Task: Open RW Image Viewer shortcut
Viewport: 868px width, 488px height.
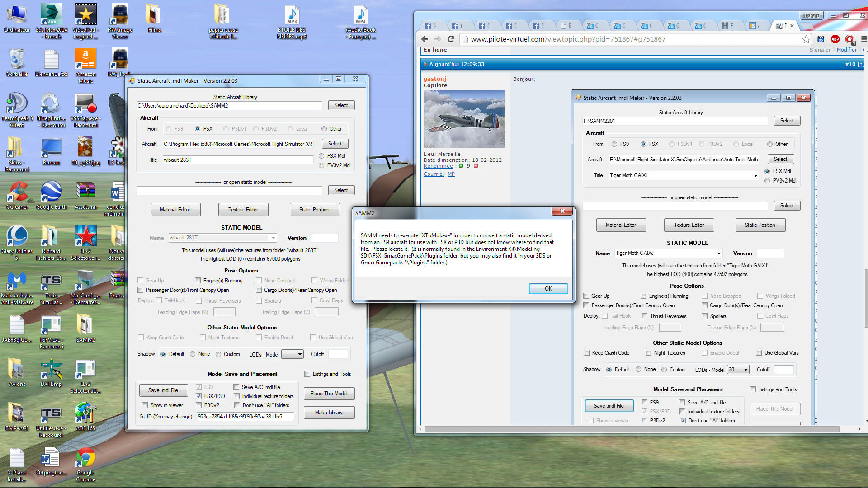Action: [x=120, y=21]
